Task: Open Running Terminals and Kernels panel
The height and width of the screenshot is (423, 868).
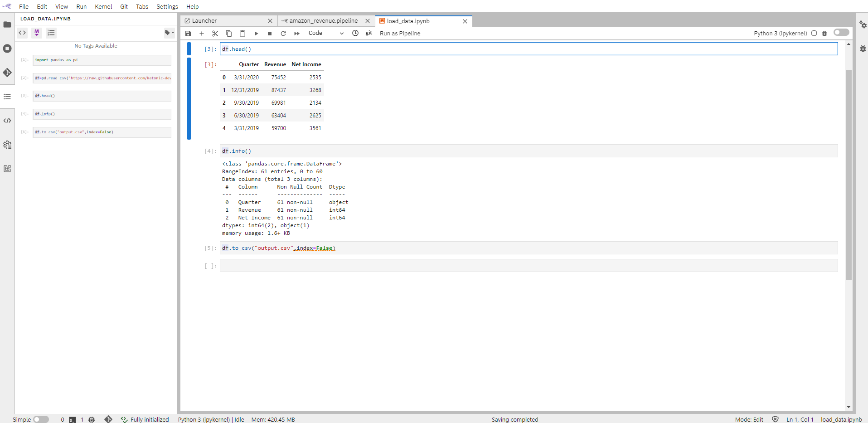Action: click(x=7, y=49)
